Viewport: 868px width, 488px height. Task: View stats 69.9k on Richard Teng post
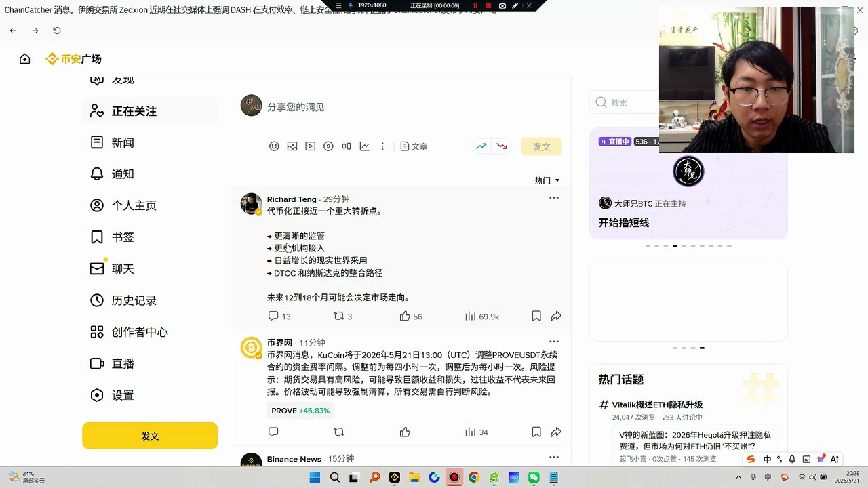tap(482, 317)
